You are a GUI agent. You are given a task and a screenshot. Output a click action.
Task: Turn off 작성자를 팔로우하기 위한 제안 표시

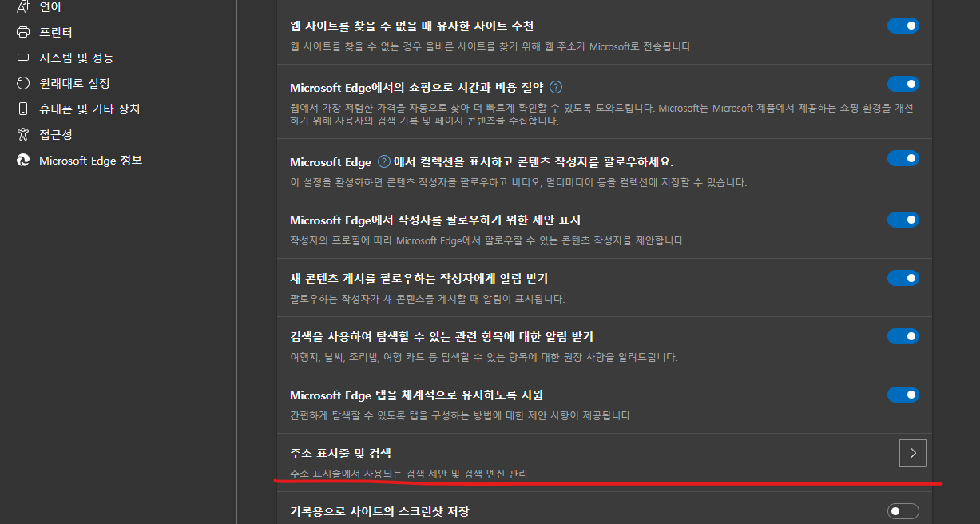click(903, 220)
